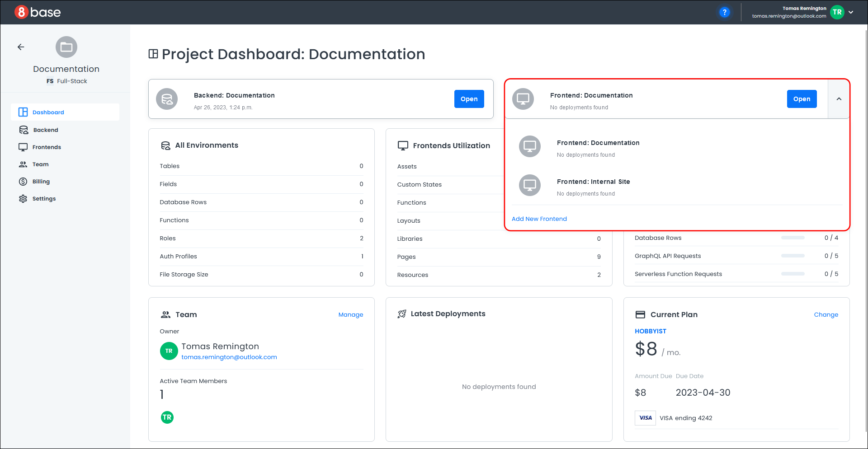This screenshot has width=868, height=449.
Task: Click the Frontend: Internal Site monitor icon
Action: tap(529, 185)
